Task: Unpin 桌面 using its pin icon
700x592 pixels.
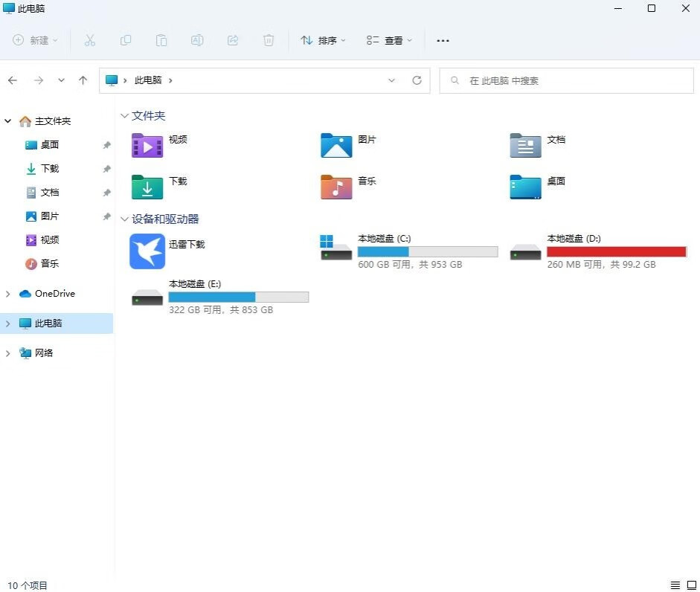Action: 106,145
